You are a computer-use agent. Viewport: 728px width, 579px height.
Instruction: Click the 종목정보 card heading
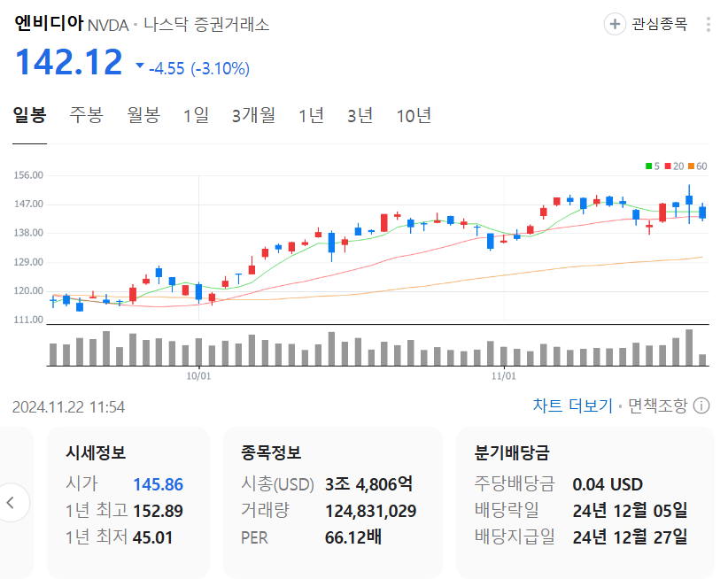(271, 452)
